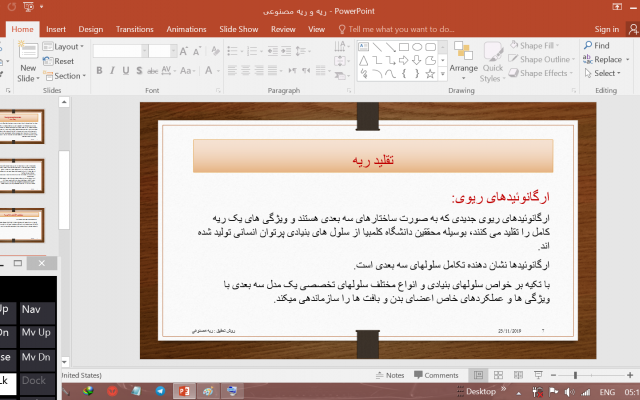Select the Down Arrow shape
The image size is (640, 400).
tap(417, 61)
